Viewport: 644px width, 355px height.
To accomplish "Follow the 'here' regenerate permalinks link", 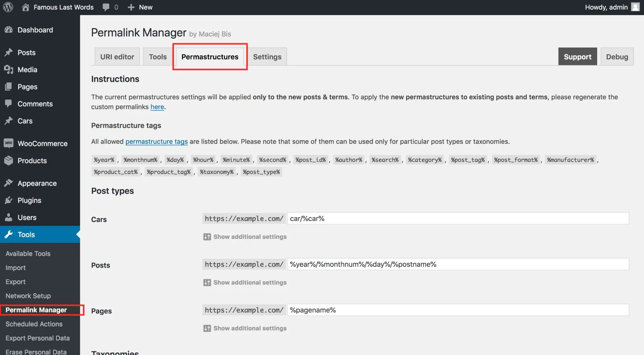I will pos(157,107).
